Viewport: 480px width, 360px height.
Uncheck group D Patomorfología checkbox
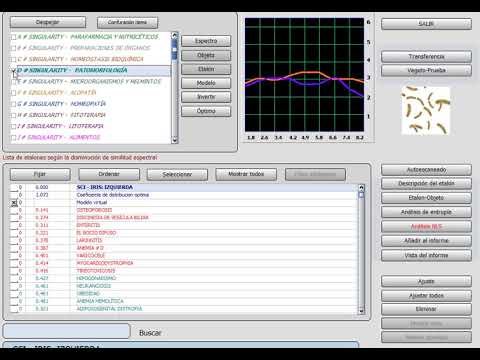pyautogui.click(x=14, y=71)
